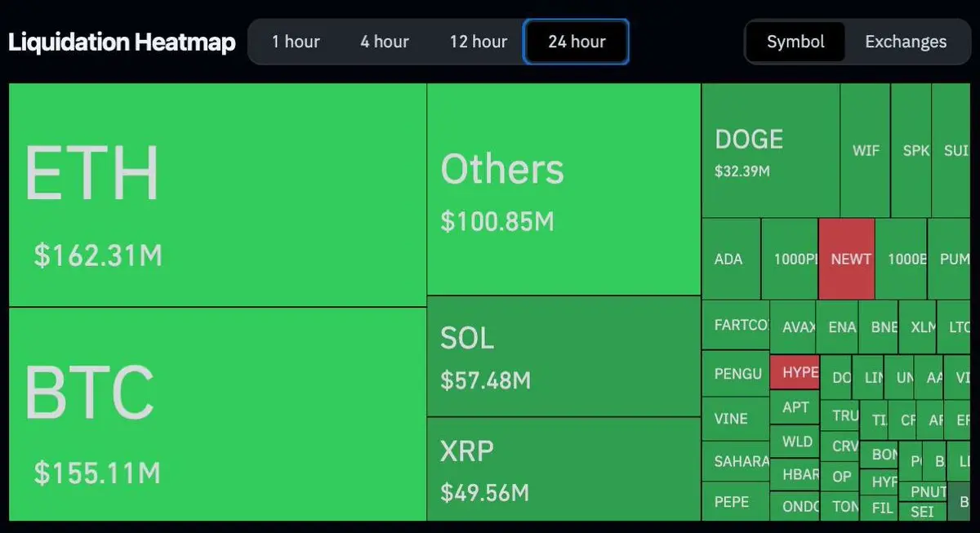This screenshot has height=533, width=980.
Task: Select the SOL $57.48M tile
Action: (x=563, y=356)
